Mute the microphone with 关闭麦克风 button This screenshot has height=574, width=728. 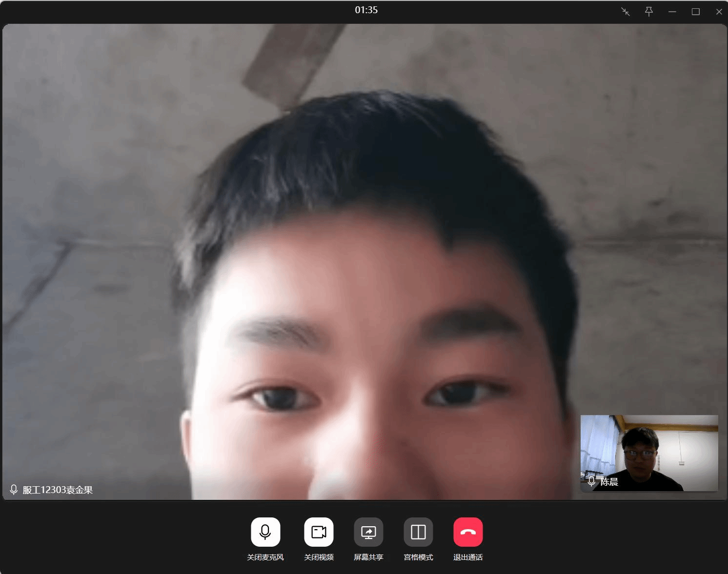265,532
